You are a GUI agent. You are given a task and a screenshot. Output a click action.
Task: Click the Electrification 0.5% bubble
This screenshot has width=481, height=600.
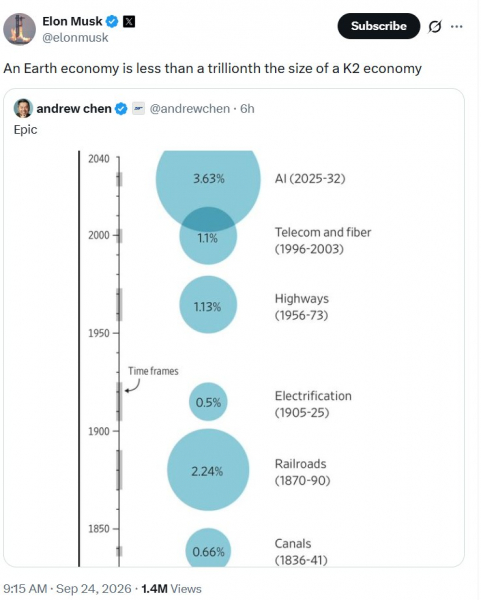click(208, 402)
